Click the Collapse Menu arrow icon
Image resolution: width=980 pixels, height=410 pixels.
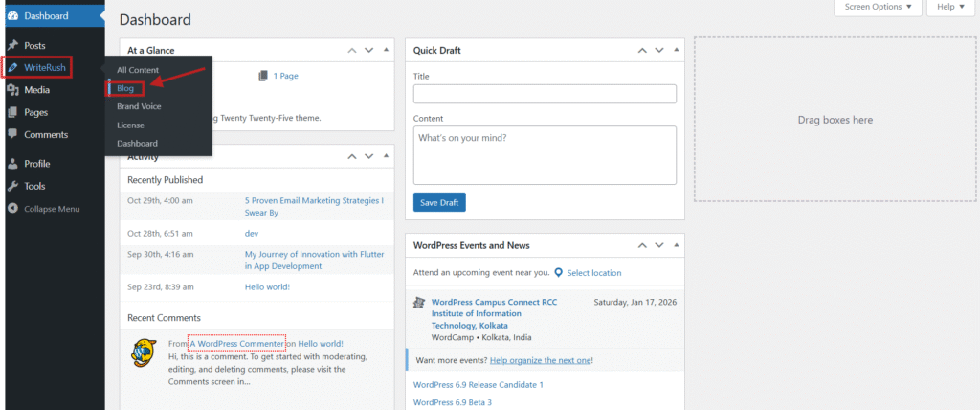(12, 209)
